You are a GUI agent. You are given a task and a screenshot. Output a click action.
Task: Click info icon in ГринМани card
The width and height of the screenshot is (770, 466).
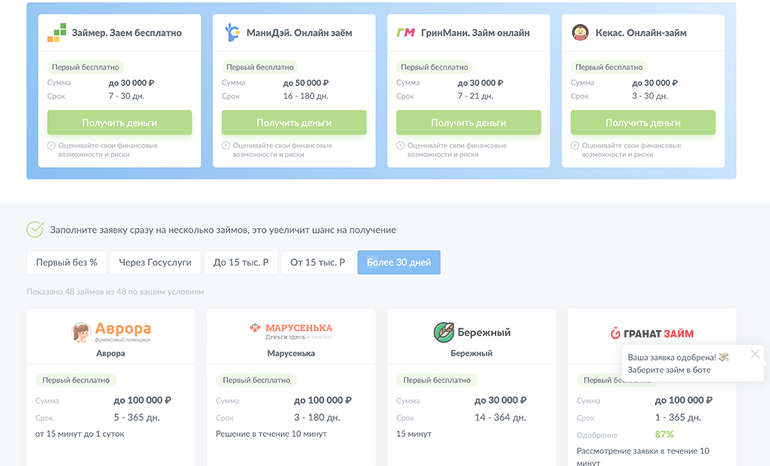[400, 145]
